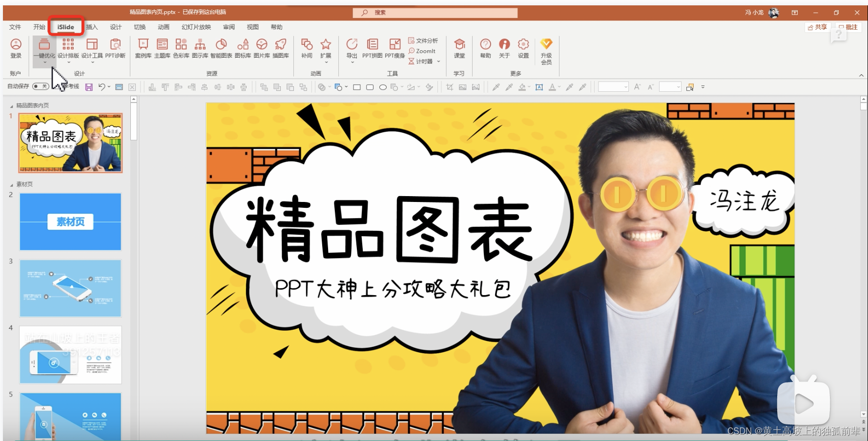The image size is (868, 441).
Task: Open the 主题库 theme library
Action: coord(162,48)
